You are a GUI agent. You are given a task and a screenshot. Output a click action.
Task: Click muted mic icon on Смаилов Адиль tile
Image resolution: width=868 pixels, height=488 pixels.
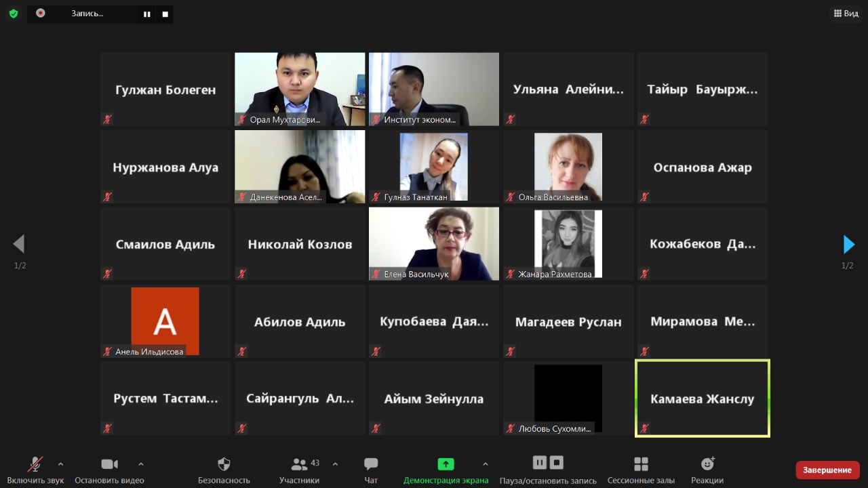[107, 274]
